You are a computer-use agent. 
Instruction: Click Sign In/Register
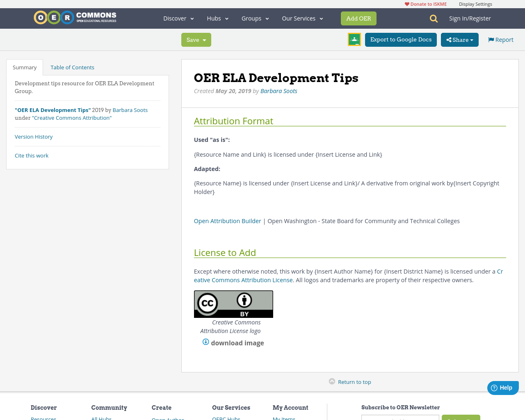tap(470, 18)
